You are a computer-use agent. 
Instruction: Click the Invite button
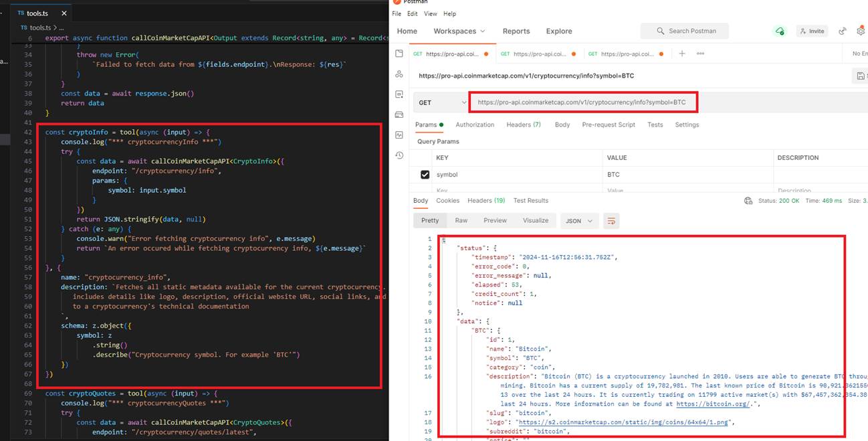812,31
